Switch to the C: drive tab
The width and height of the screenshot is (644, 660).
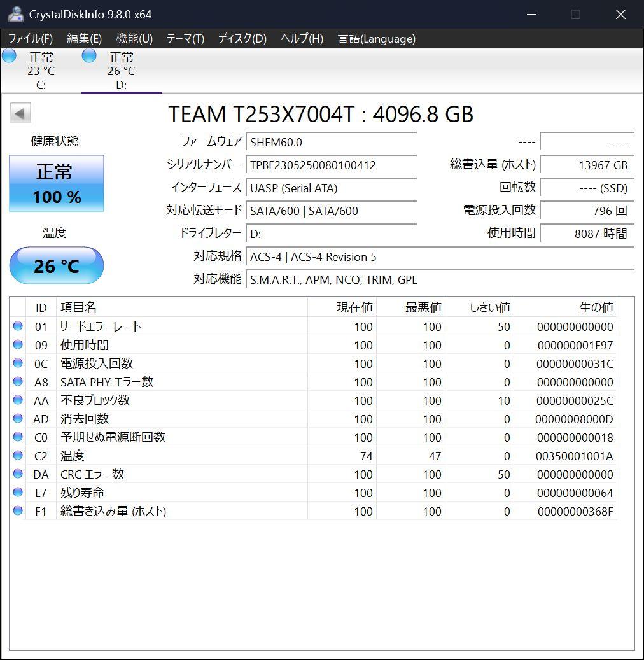(x=41, y=70)
